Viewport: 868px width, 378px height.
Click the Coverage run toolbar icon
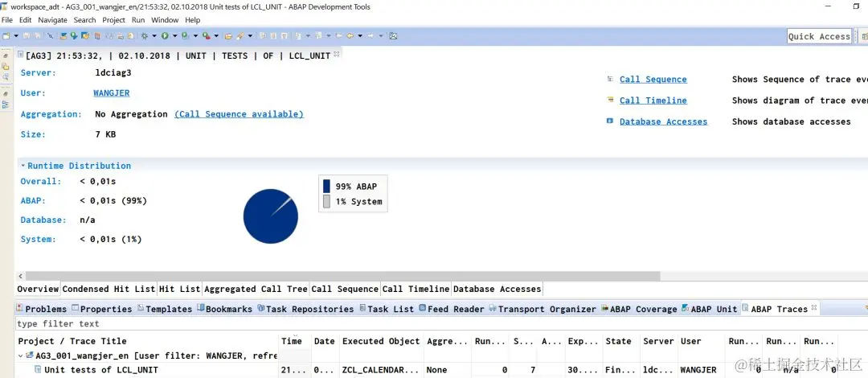[185, 36]
